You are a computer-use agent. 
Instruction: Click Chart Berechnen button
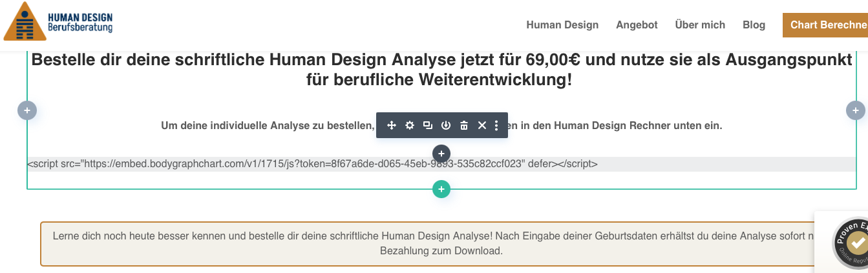point(825,25)
